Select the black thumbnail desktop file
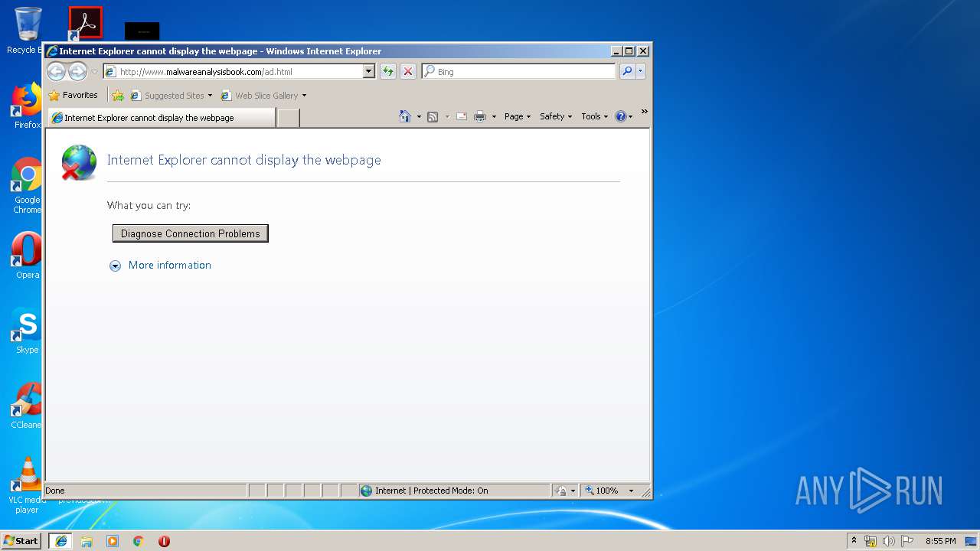 pyautogui.click(x=142, y=31)
